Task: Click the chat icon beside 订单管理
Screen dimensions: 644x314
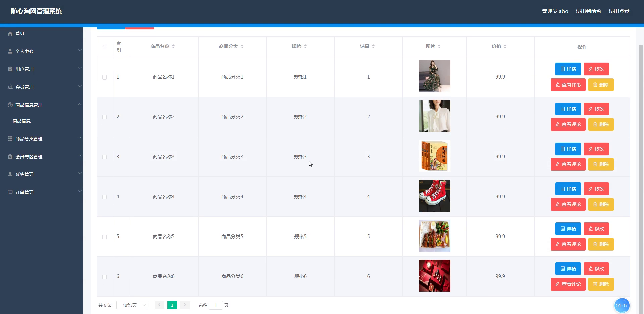Action: [10, 192]
